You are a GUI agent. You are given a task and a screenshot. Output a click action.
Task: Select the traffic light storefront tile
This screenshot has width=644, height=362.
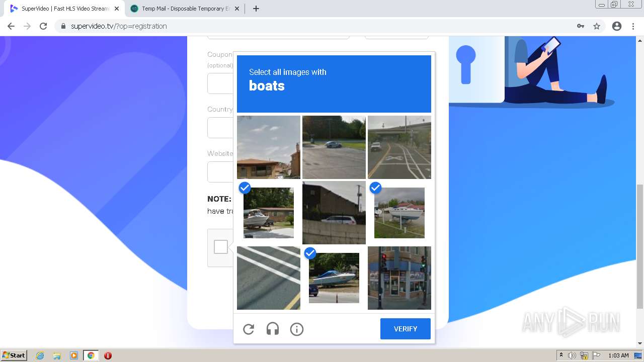point(399,278)
